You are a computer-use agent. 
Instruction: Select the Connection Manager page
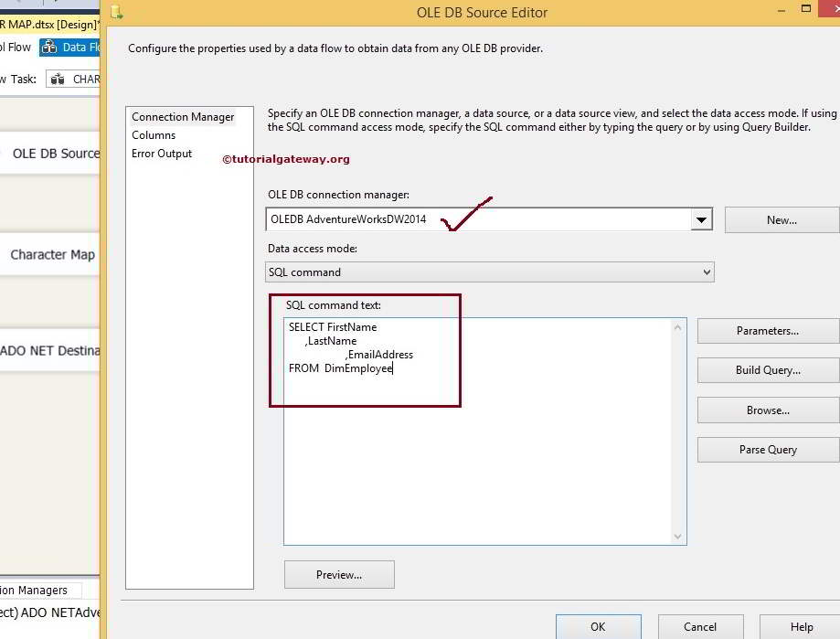(183, 116)
